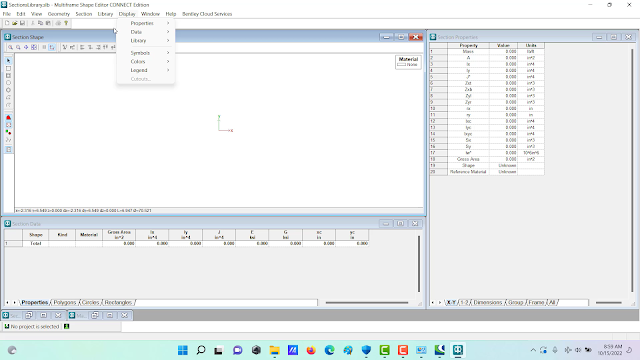The height and width of the screenshot is (360, 640).
Task: Click the Copy icon in main toolbar
Action: [x=40, y=23]
